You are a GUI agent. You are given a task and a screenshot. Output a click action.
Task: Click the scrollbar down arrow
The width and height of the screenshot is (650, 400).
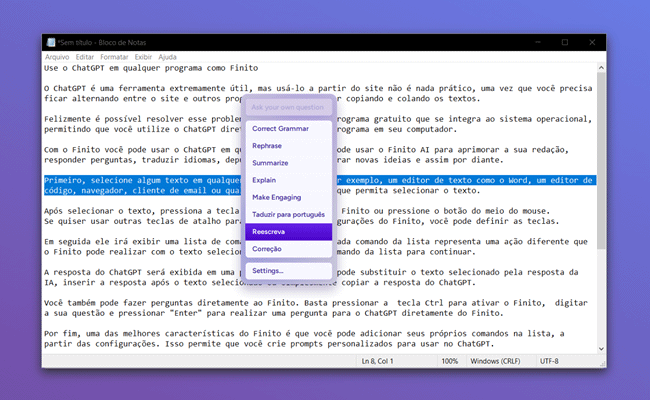[600, 347]
